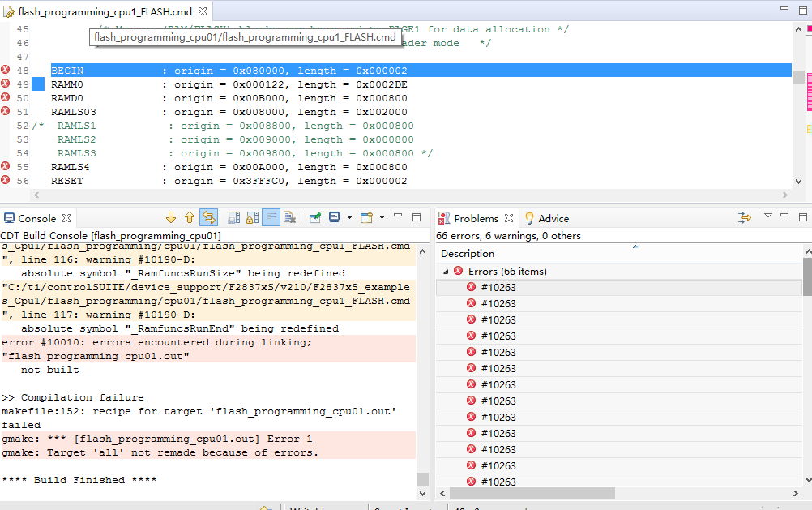This screenshot has width=812, height=510.
Task: Click line number 47 in gutter
Action: [x=23, y=57]
